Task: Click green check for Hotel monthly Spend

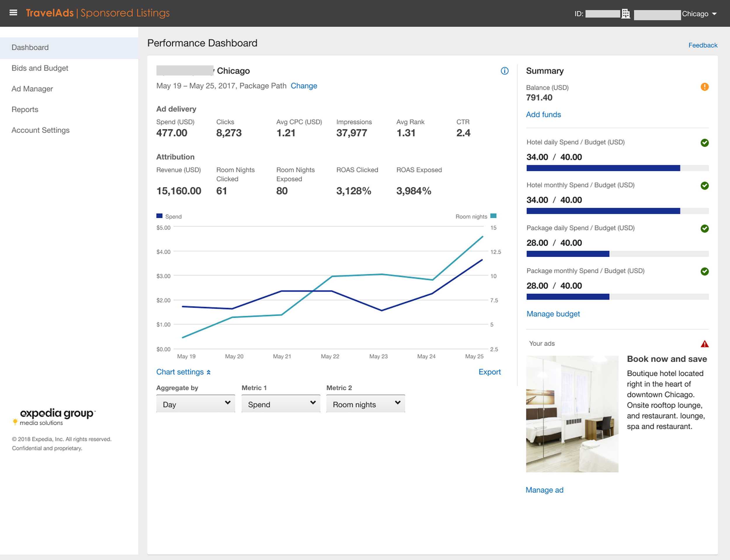Action: pyautogui.click(x=704, y=186)
